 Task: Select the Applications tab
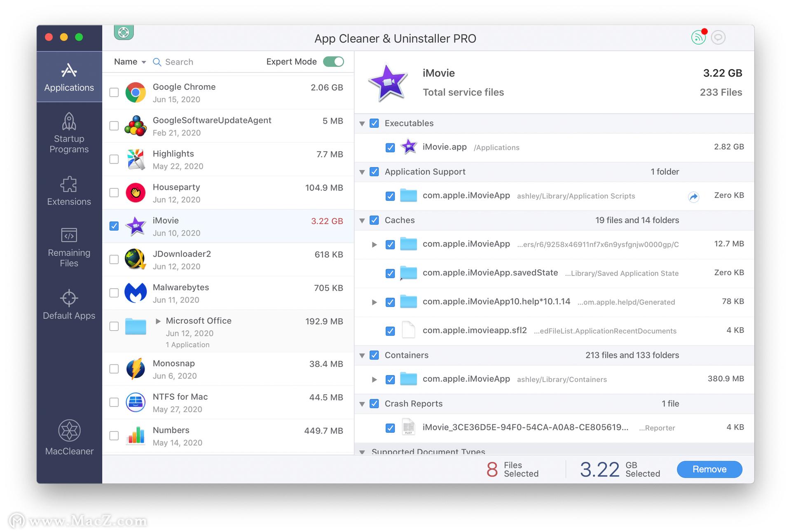point(69,77)
